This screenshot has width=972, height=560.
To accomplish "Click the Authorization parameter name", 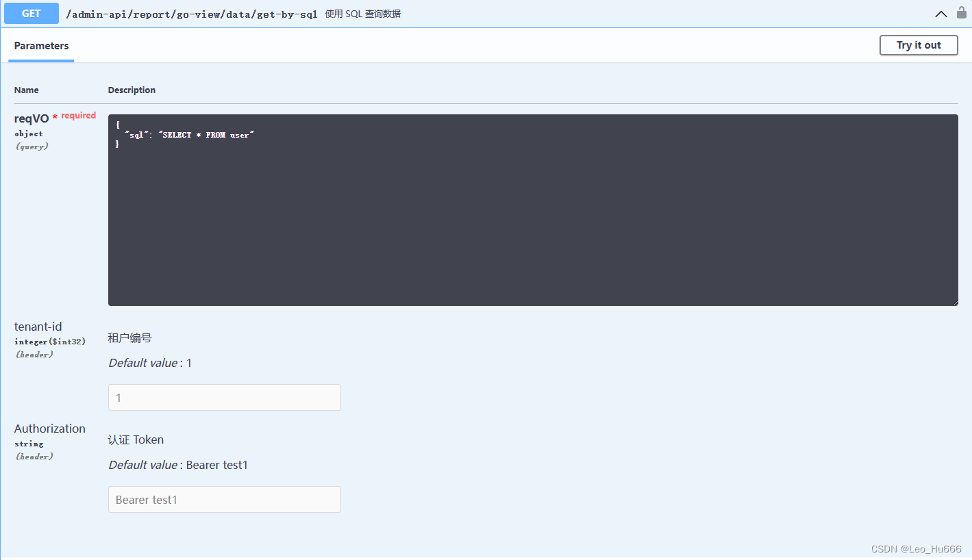I will [50, 429].
